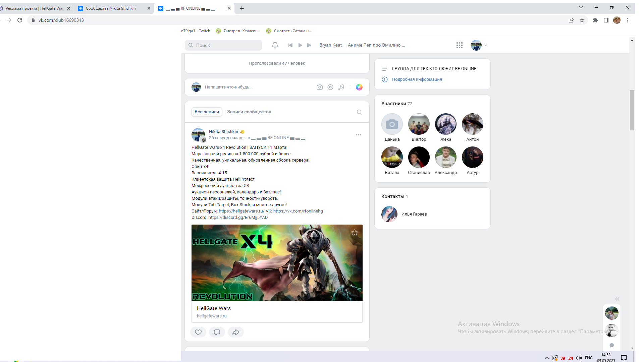This screenshot has width=644, height=362.
Task: Open the messages bubble in chat sidebar
Action: pos(612,345)
